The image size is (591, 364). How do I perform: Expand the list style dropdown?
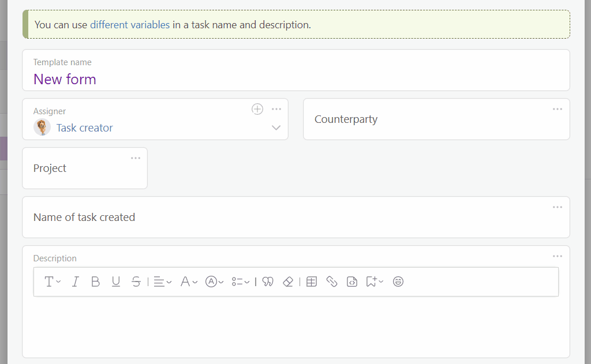pyautogui.click(x=241, y=282)
